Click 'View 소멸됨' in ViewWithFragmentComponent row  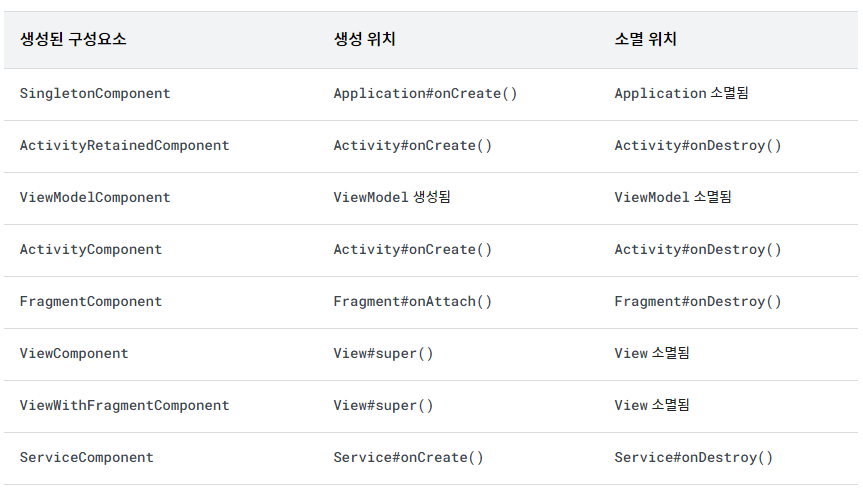[x=652, y=405]
